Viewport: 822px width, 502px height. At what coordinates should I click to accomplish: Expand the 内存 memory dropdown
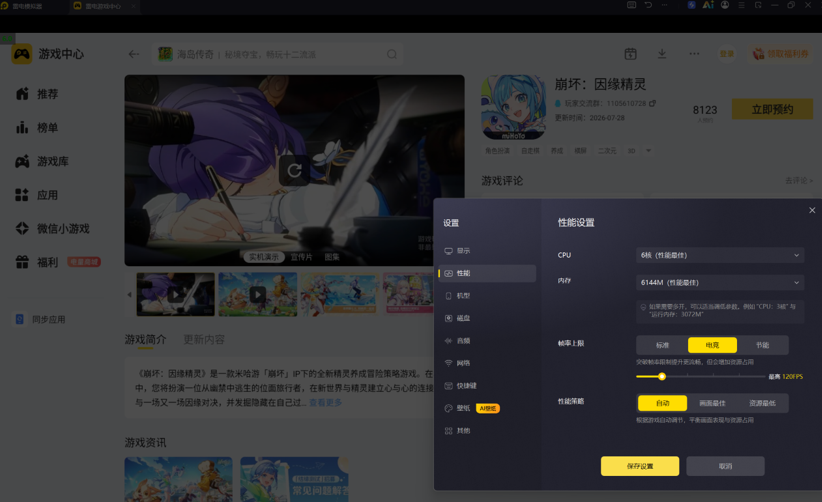point(719,282)
